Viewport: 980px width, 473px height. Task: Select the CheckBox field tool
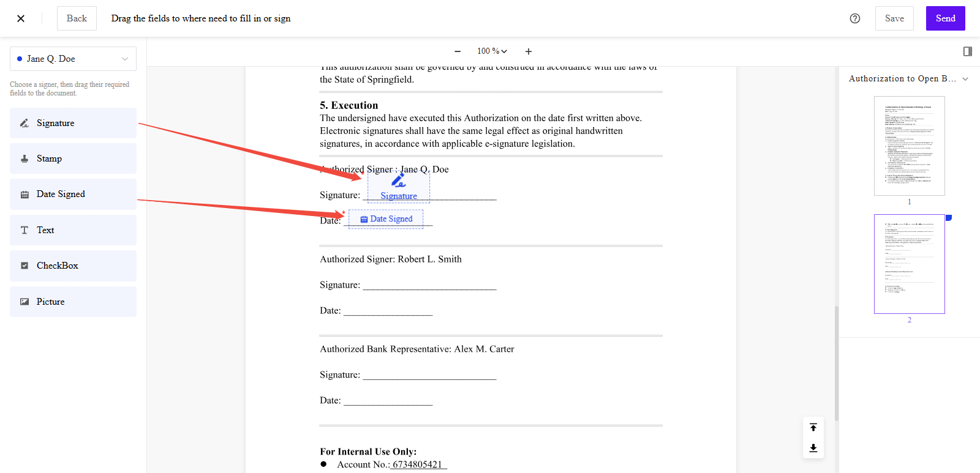[x=73, y=266]
